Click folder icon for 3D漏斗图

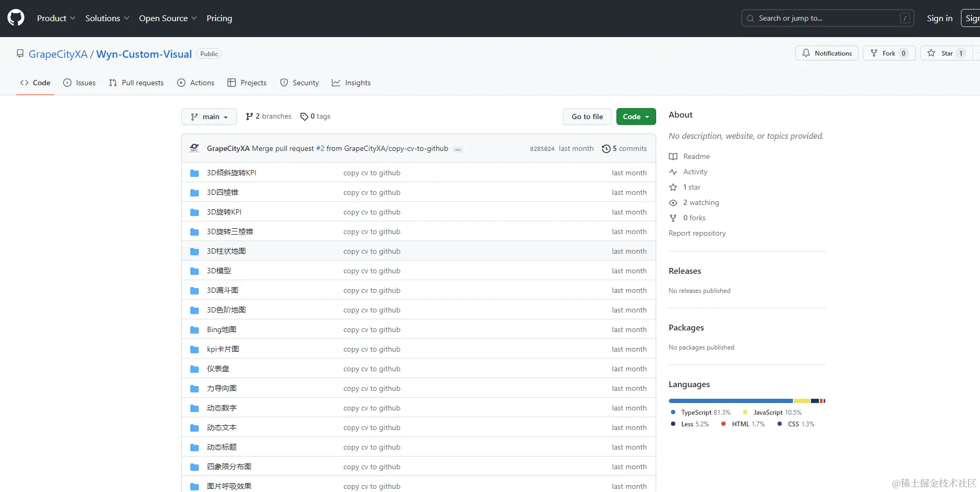pyautogui.click(x=195, y=291)
